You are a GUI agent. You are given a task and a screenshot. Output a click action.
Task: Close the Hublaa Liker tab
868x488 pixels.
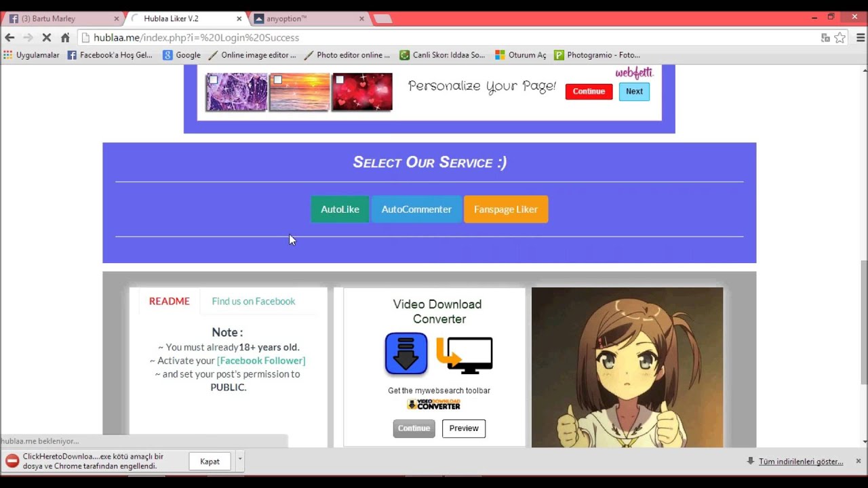coord(239,19)
